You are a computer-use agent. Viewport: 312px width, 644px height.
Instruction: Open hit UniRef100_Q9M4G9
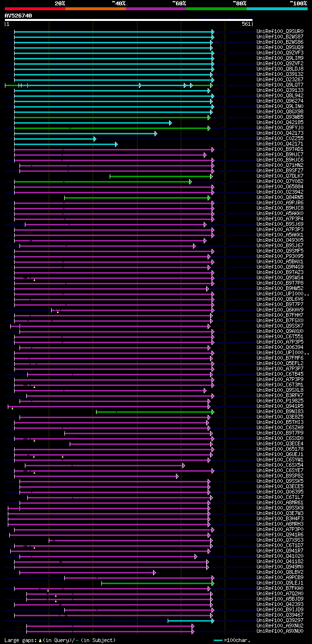(280, 267)
